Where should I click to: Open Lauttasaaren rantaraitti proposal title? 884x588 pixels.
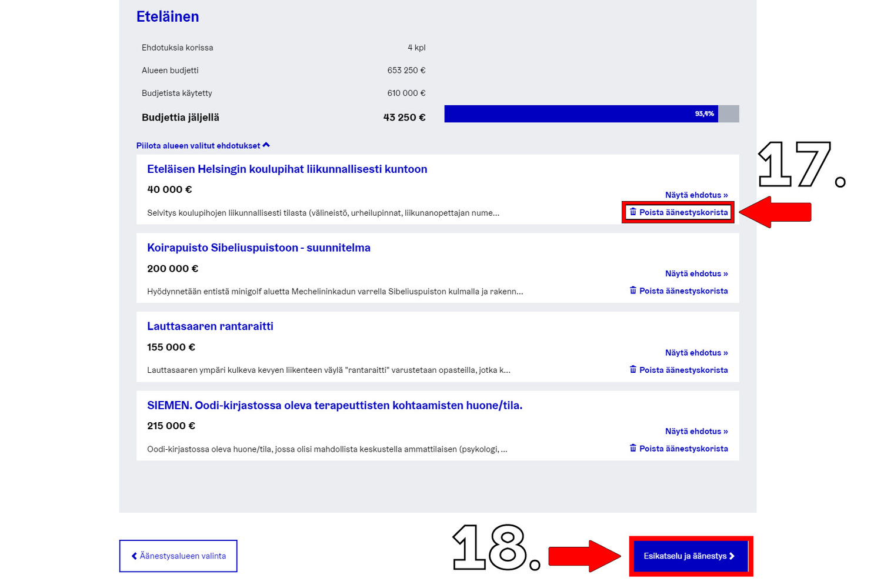(x=210, y=326)
